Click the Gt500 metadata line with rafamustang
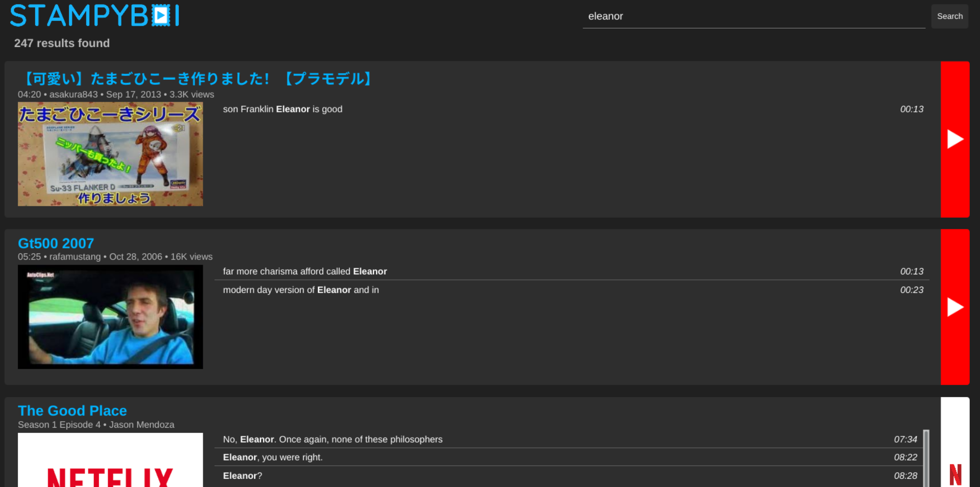980x487 pixels. pyautogui.click(x=115, y=257)
